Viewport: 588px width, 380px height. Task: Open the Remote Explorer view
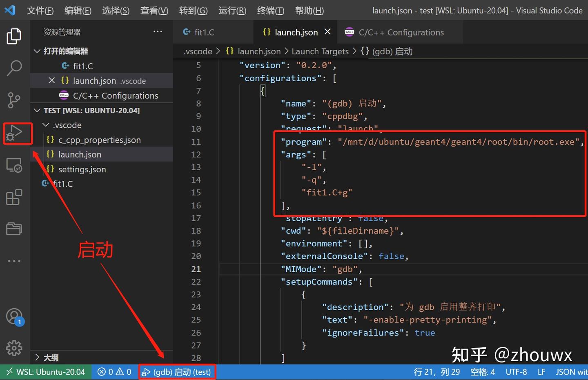click(x=14, y=165)
